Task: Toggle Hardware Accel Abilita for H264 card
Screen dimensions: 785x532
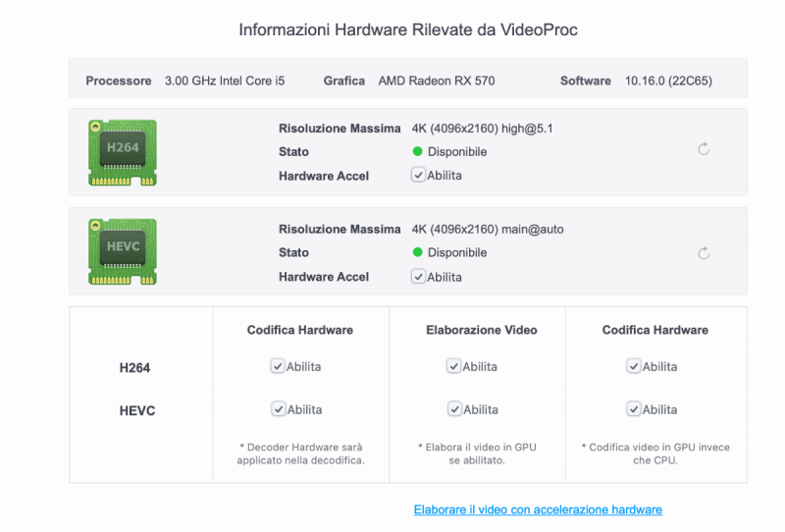Action: point(418,175)
